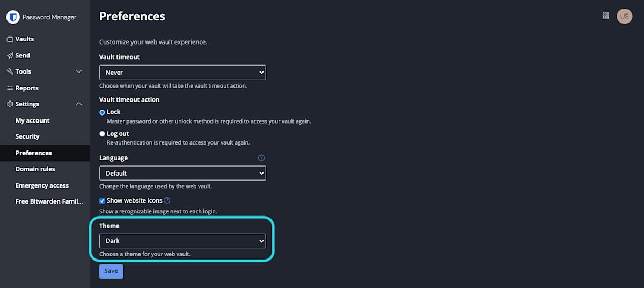
Task: Open the Theme dropdown
Action: (x=182, y=241)
